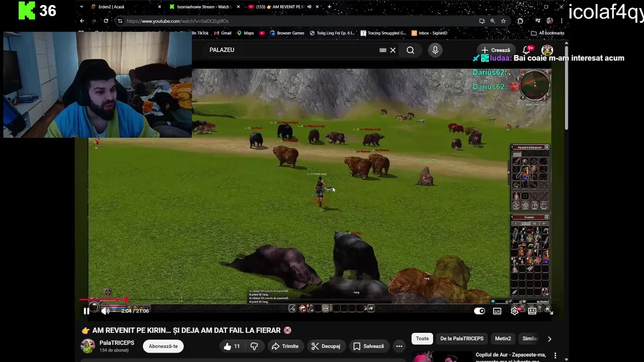Like the video with thumbs up

pyautogui.click(x=232, y=346)
